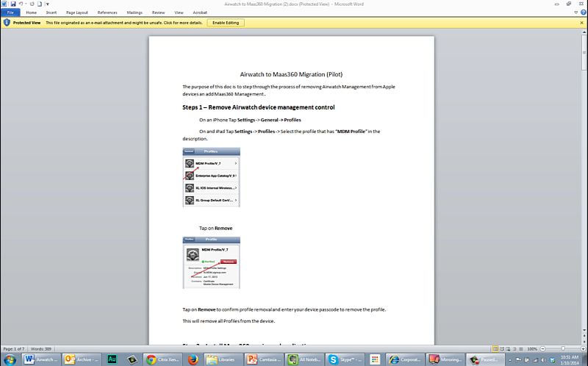The image size is (588, 366).
Task: Click the taskbar clock showing 10:51 AM
Action: (569, 360)
